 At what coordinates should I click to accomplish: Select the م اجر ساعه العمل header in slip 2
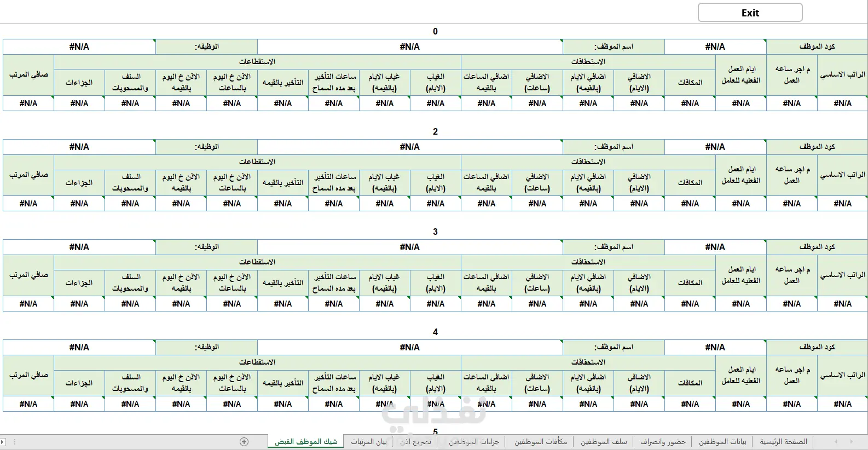[x=792, y=175]
